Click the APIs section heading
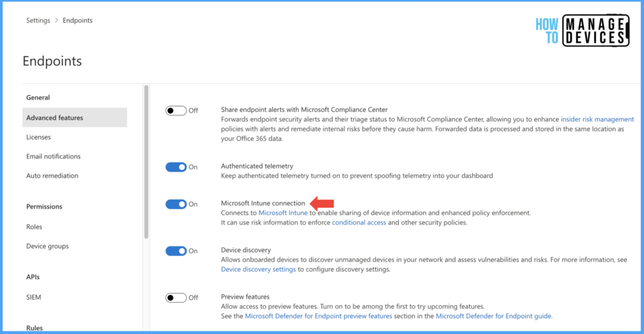This screenshot has width=644, height=334. (x=33, y=277)
